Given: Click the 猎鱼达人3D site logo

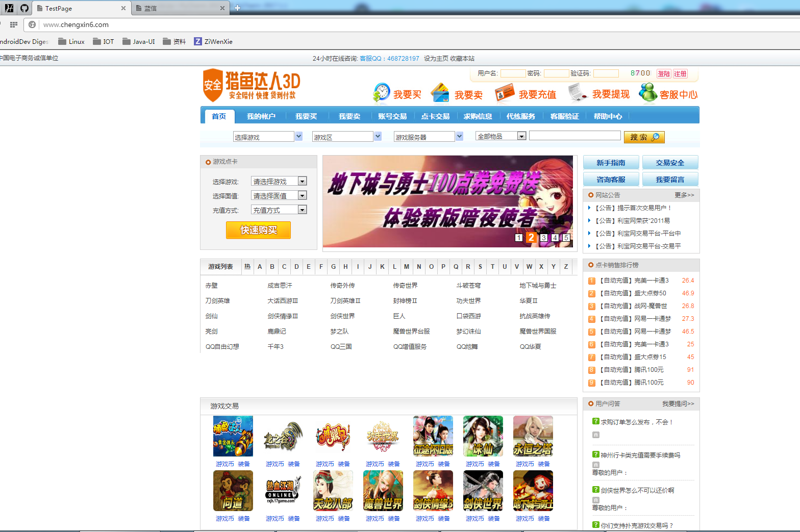Looking at the screenshot, I should click(x=252, y=85).
